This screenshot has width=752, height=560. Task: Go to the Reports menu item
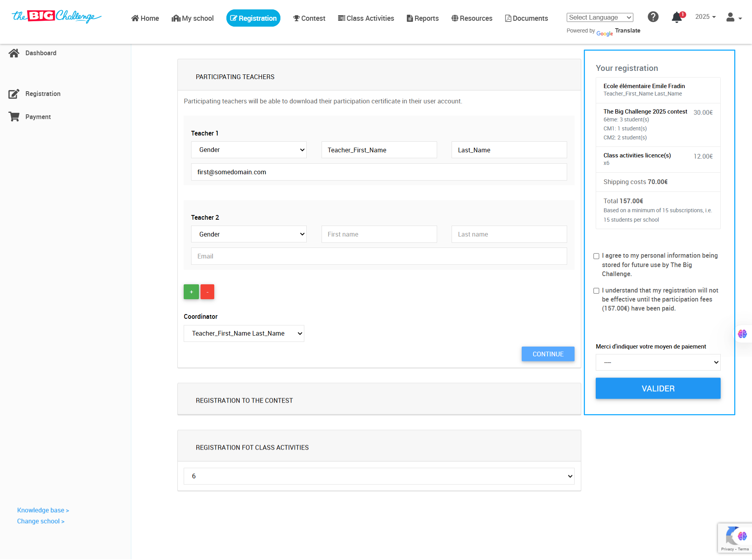click(x=423, y=18)
